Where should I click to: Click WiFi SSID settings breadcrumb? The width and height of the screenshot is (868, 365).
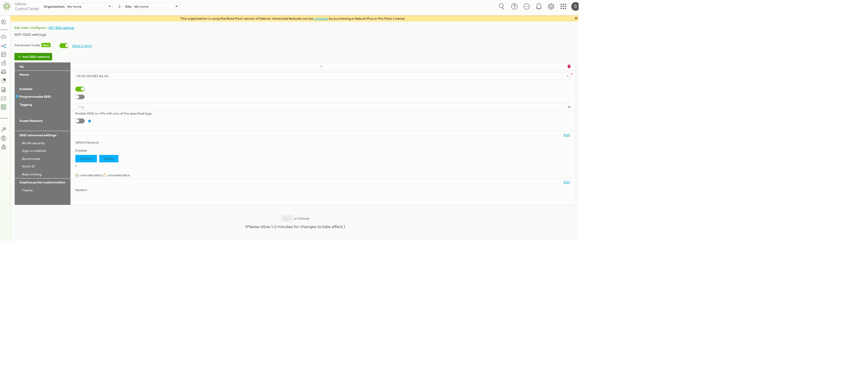click(61, 28)
